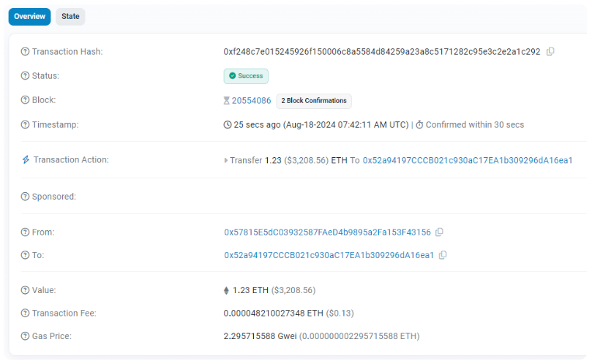The width and height of the screenshot is (603, 364).
Task: Click help icon next to Status
Action: tap(26, 76)
